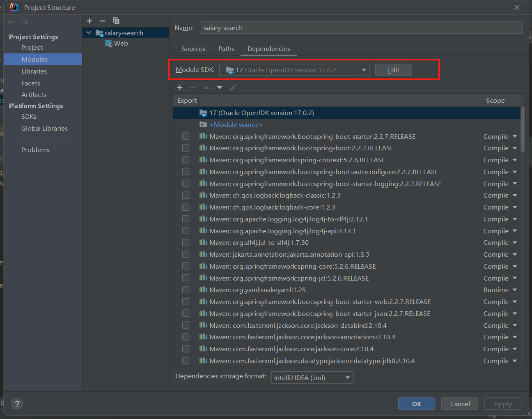Open scope dropdown for spring-boot-starter-logging
Image resolution: width=532 pixels, height=419 pixels.
(x=515, y=184)
